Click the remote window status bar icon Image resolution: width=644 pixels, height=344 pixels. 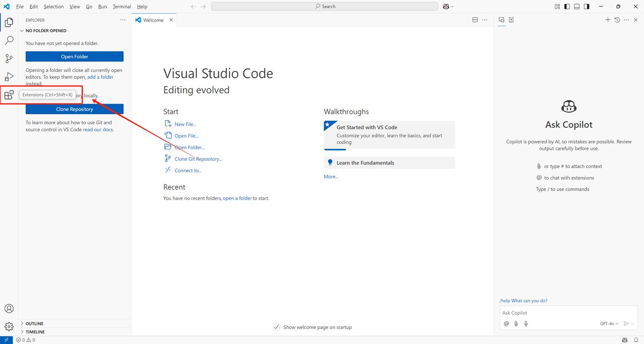[x=6, y=340]
